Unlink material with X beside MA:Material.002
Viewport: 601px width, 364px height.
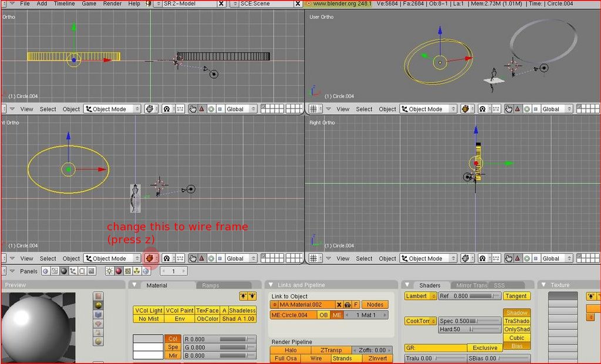pyautogui.click(x=339, y=305)
